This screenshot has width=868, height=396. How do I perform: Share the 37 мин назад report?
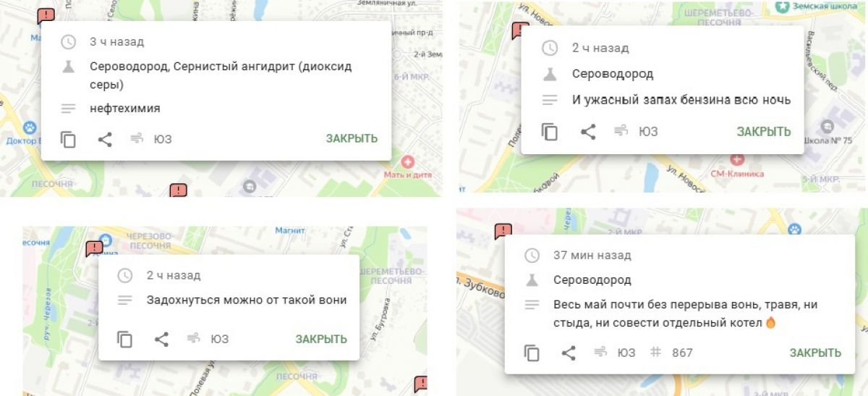click(x=569, y=353)
